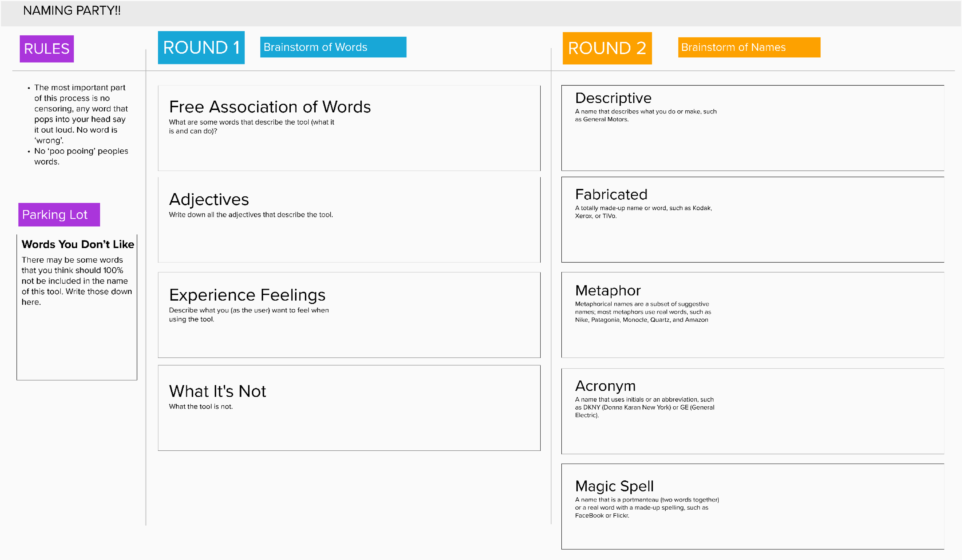Viewport: 962px width, 560px height.
Task: Click the What It's Not heading
Action: [x=217, y=391]
